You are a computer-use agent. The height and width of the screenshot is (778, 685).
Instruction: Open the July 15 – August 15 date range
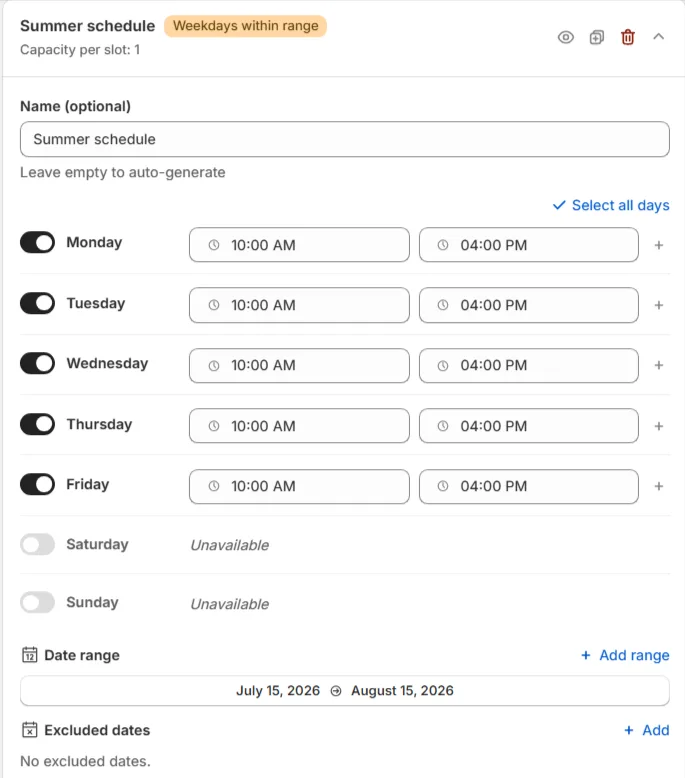345,691
